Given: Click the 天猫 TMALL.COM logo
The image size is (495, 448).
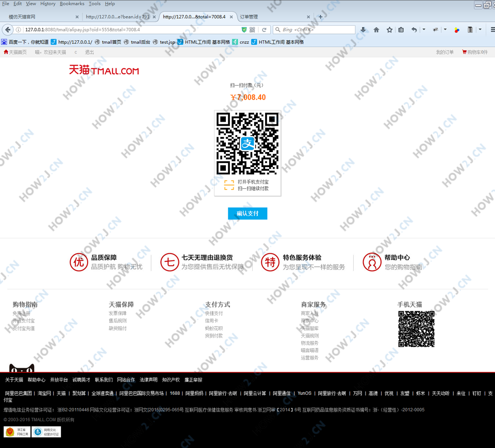Looking at the screenshot, I should pos(104,70).
